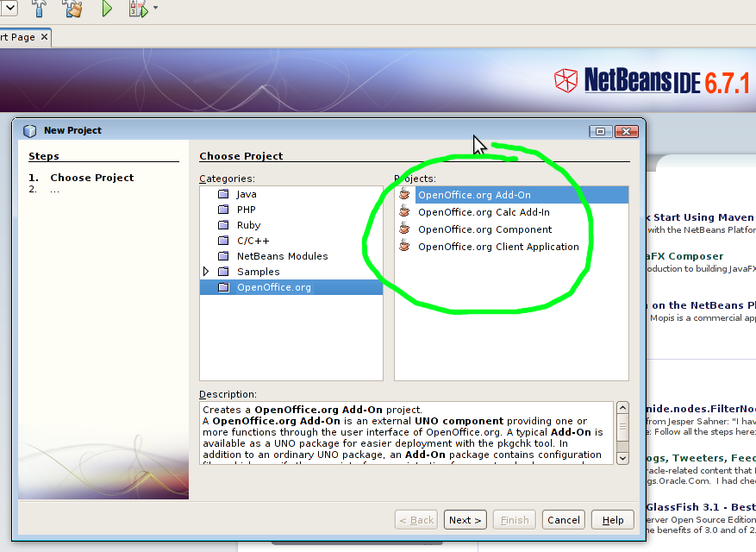The width and height of the screenshot is (756, 552).
Task: Select the Samples category
Action: point(258,272)
